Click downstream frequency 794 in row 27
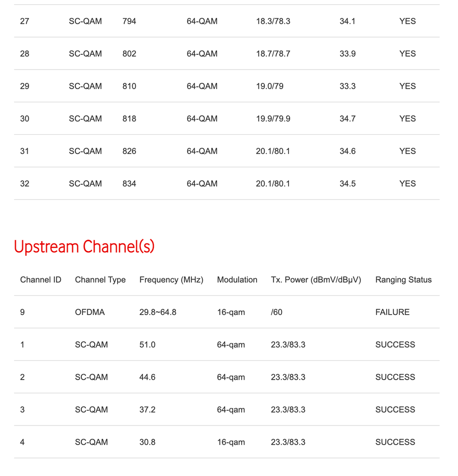This screenshot has width=458, height=476. 129,21
